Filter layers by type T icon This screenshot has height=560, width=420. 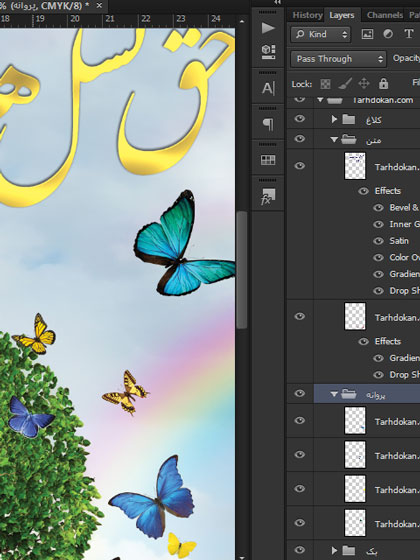click(408, 34)
